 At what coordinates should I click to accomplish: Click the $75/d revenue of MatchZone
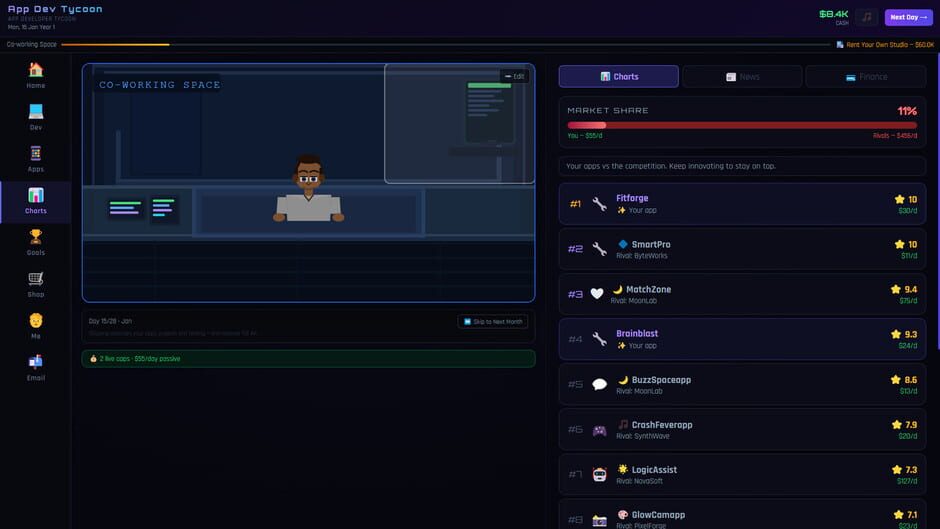(x=908, y=300)
